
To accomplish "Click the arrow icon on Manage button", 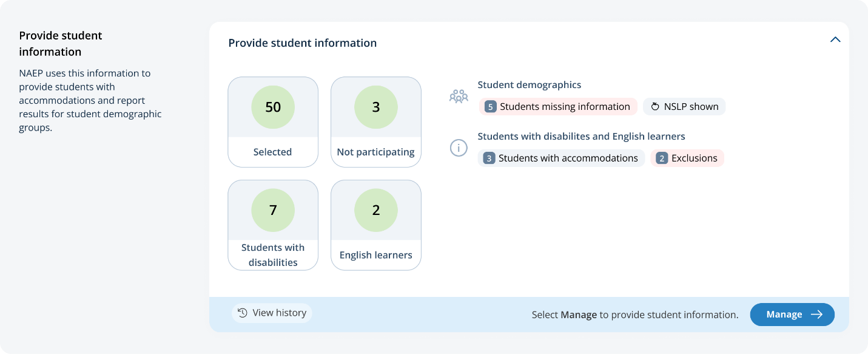I will coord(816,315).
